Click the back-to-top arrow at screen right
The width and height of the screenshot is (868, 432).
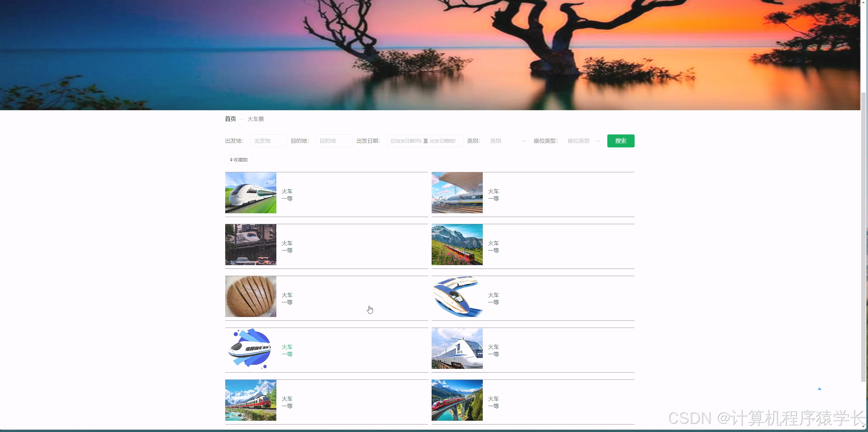click(x=819, y=389)
